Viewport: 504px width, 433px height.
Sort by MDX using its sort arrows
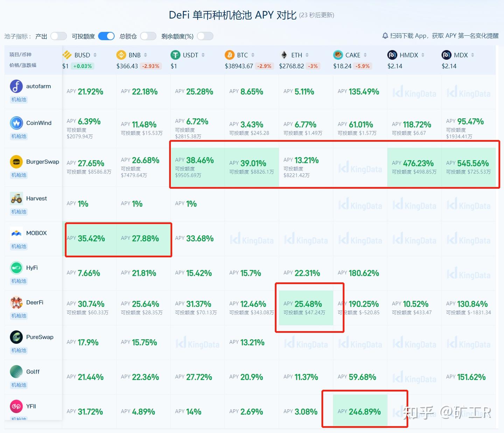point(472,55)
